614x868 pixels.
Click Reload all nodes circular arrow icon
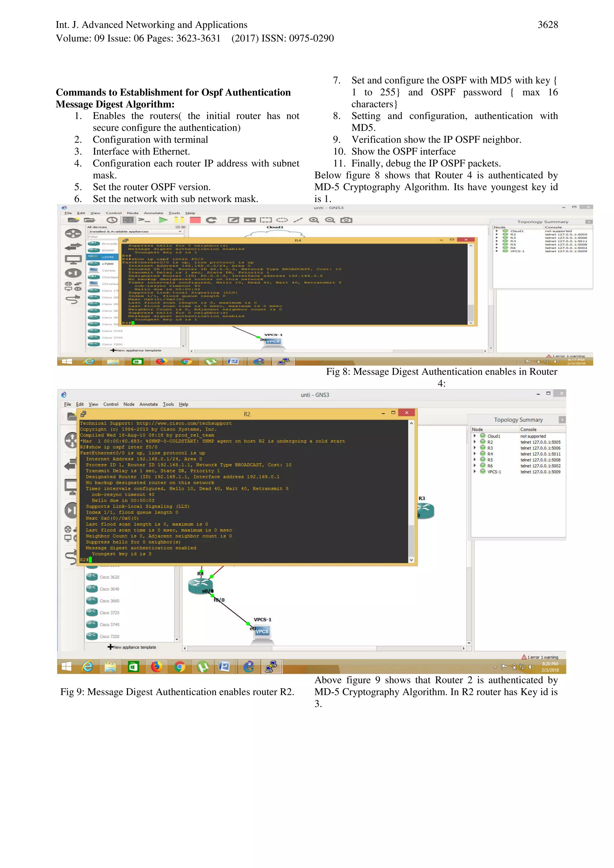[211, 220]
